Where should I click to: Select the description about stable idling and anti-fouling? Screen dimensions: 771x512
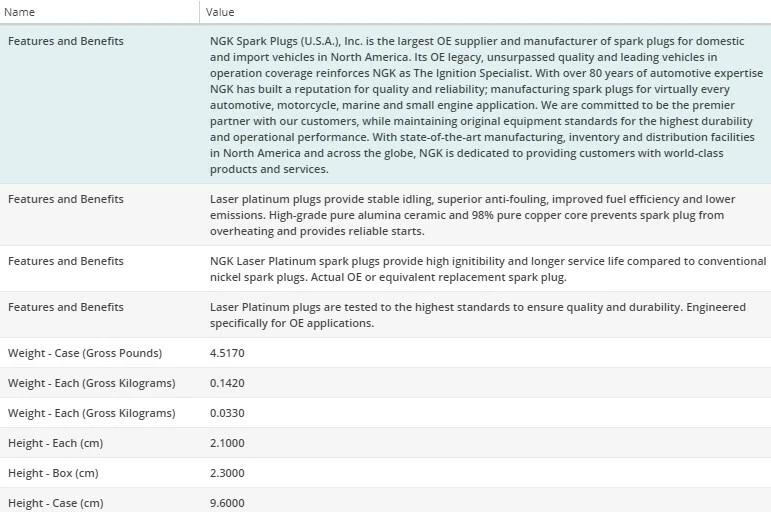472,215
